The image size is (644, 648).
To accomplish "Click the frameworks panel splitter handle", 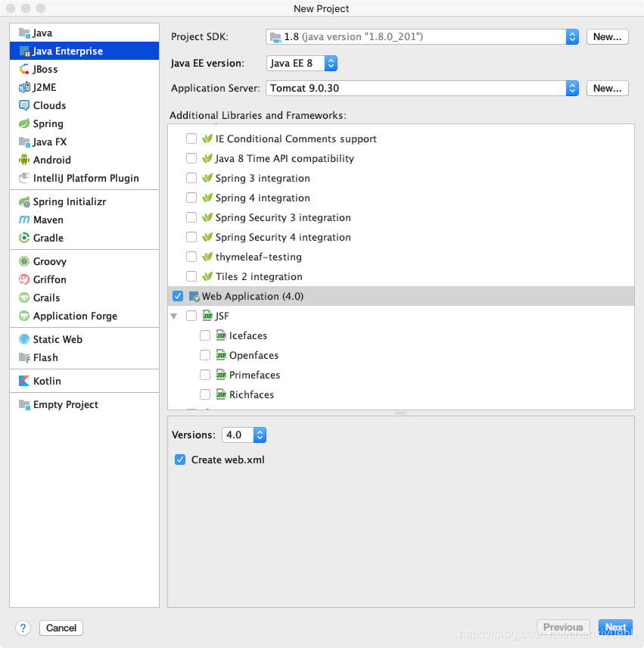I will click(x=400, y=413).
